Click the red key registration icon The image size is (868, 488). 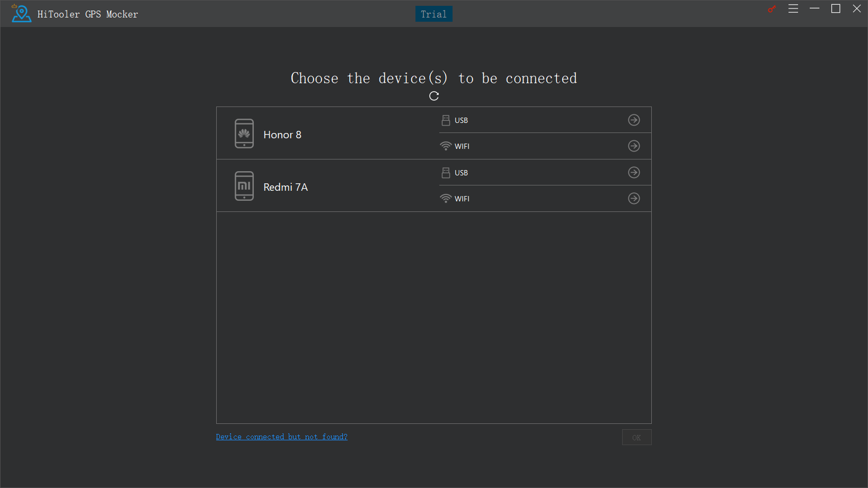pos(772,9)
